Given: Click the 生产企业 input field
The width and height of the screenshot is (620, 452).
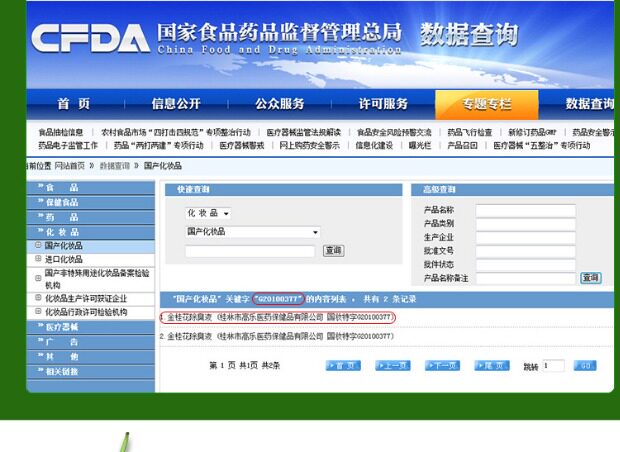Looking at the screenshot, I should click(x=525, y=238).
